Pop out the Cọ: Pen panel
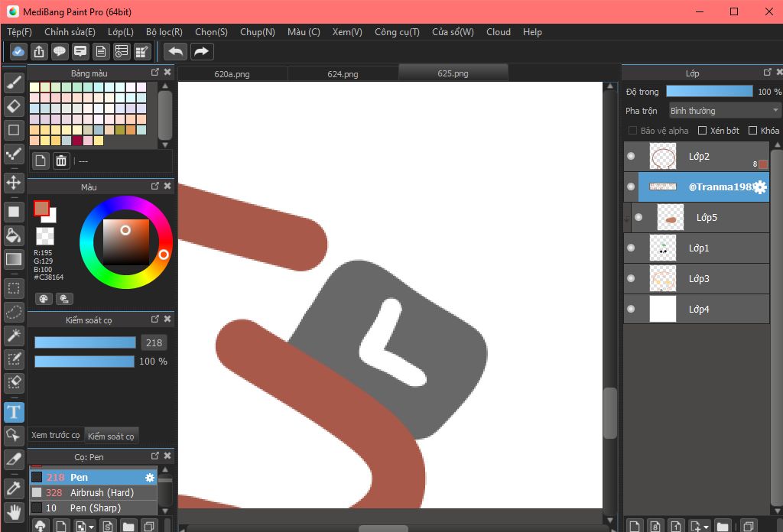Viewport: 783px width, 532px height. tap(154, 456)
